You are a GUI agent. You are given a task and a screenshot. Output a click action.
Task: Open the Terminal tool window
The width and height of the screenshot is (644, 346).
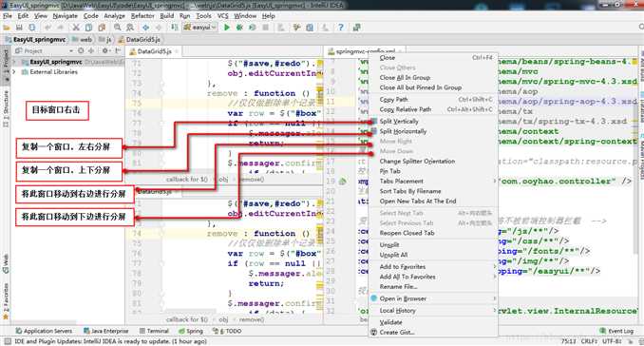click(154, 331)
